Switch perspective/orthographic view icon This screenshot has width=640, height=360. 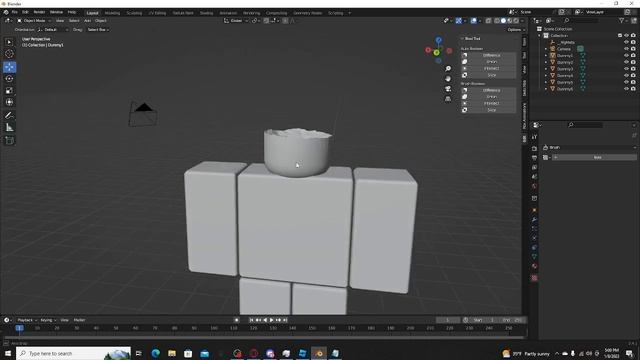tap(448, 99)
